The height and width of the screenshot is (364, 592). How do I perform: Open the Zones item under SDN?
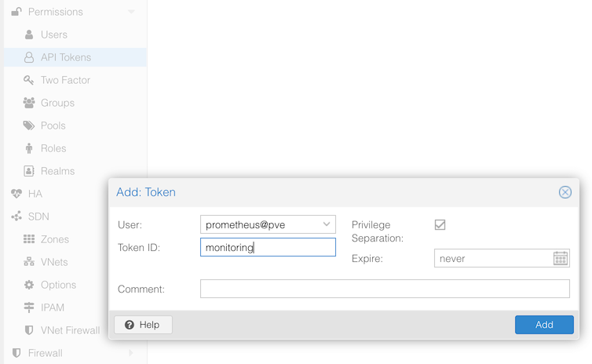click(55, 239)
